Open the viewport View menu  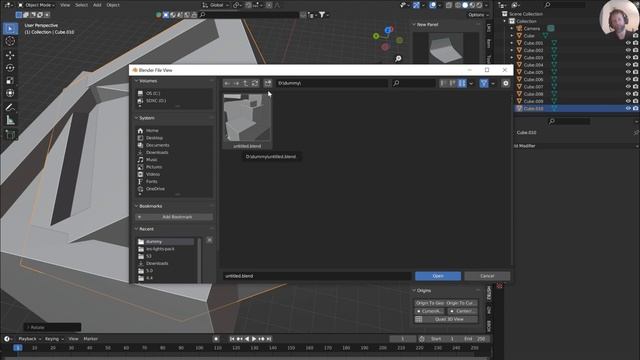click(x=65, y=5)
